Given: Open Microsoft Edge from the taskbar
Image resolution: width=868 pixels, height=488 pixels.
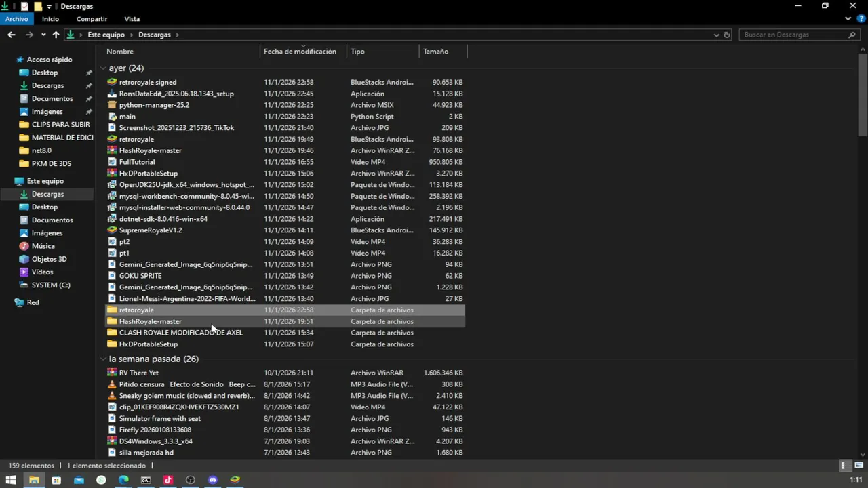Looking at the screenshot, I should (123, 480).
